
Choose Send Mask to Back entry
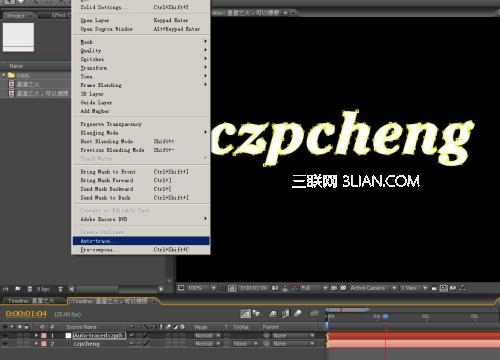point(141,198)
